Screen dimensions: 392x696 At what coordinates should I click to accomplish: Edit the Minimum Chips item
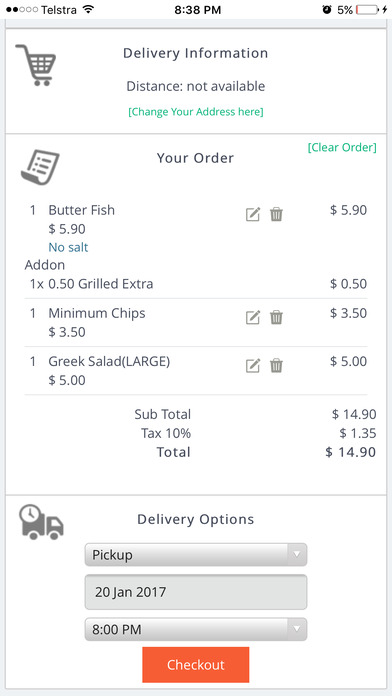[x=253, y=317]
